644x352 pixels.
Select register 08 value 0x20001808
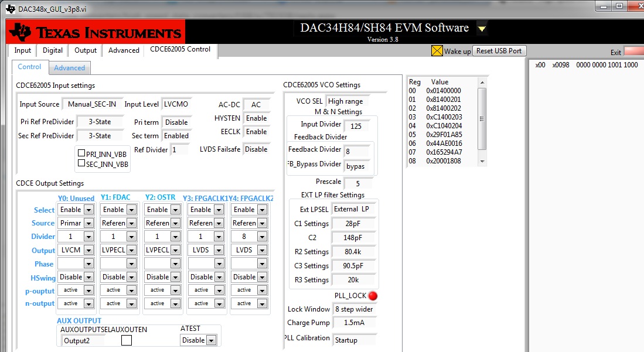(444, 161)
